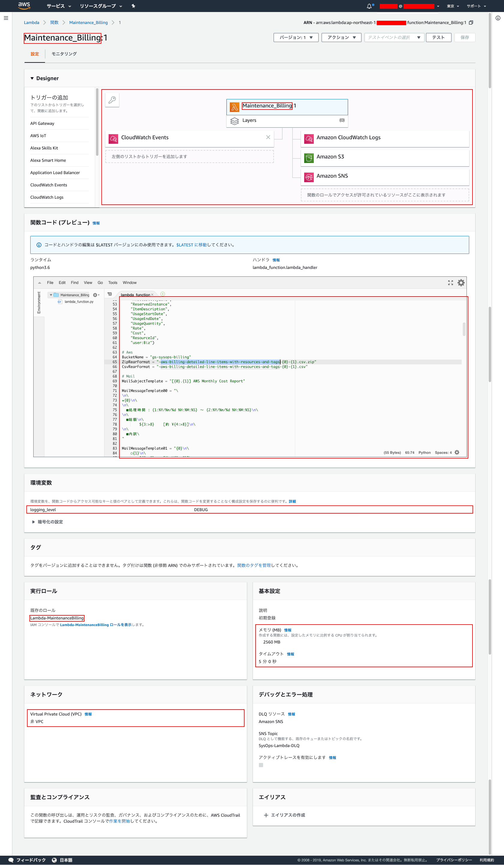The height and width of the screenshot is (865, 504).
Task: Switch to the モニタリング tab
Action: [x=64, y=54]
